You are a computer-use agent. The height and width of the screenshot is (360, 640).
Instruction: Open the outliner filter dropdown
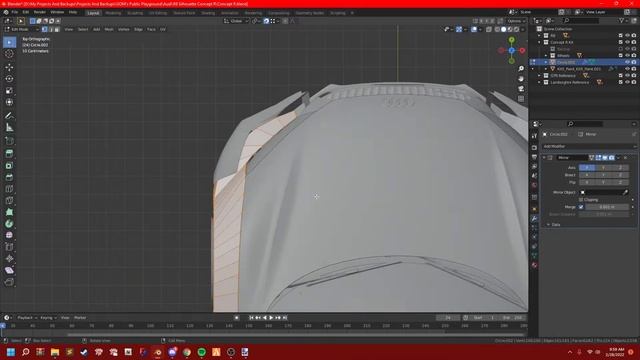623,20
